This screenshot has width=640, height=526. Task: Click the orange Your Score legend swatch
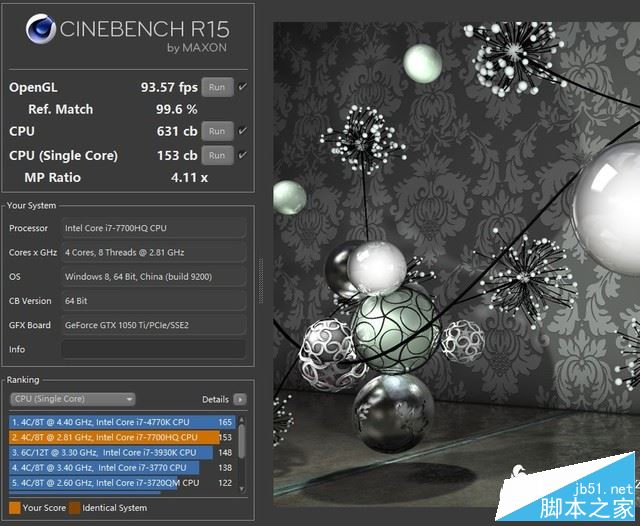[15, 508]
